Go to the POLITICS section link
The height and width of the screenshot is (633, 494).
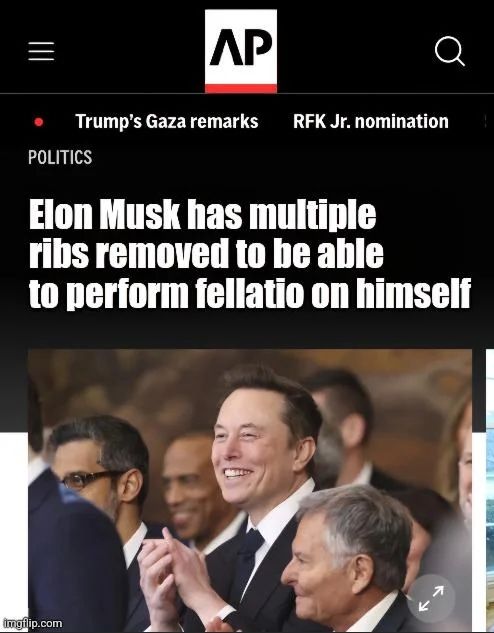(60, 157)
